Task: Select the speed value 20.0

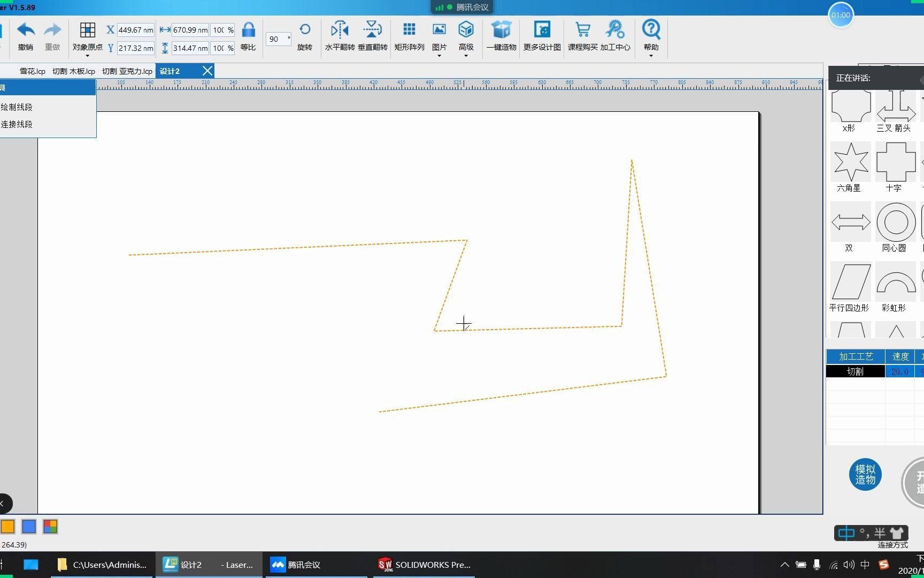Action: coord(900,371)
